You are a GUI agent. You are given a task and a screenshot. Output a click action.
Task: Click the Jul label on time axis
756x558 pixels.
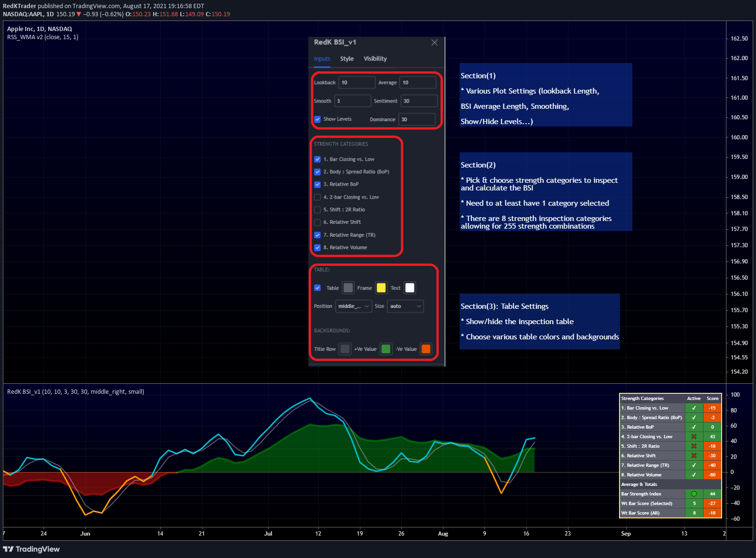[268, 534]
